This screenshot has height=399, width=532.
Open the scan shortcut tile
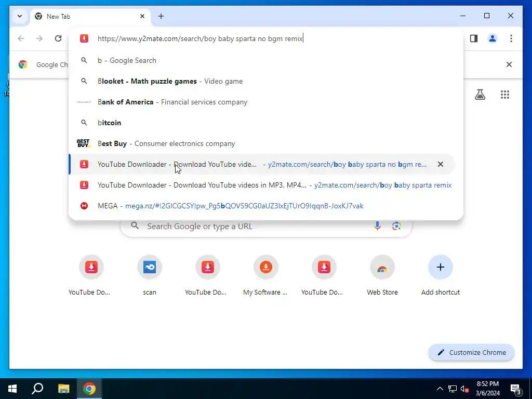(x=150, y=275)
